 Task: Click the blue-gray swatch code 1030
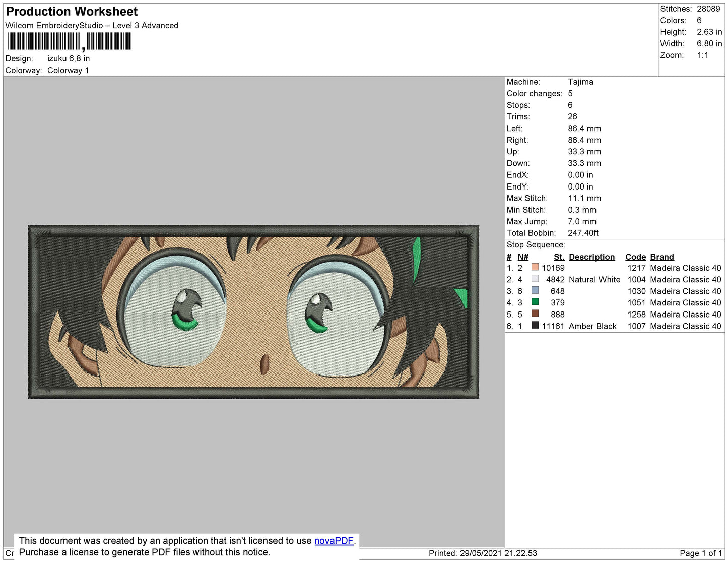click(535, 290)
